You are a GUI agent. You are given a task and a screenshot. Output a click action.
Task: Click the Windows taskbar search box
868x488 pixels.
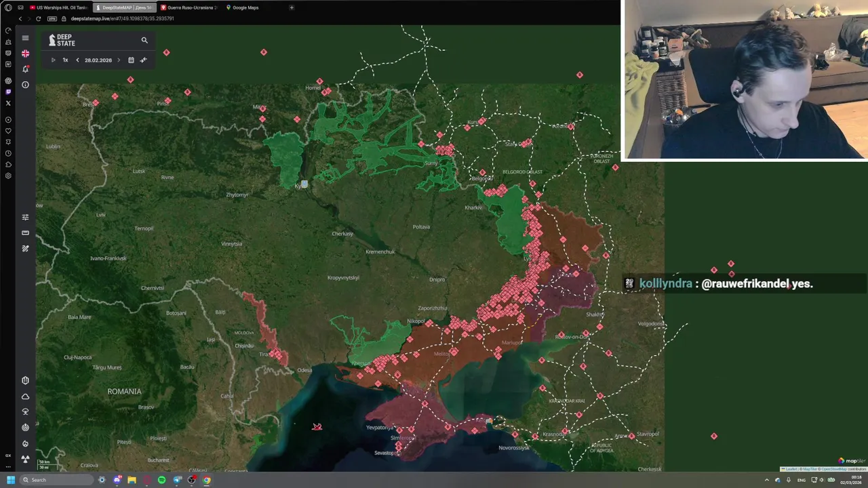click(x=58, y=480)
